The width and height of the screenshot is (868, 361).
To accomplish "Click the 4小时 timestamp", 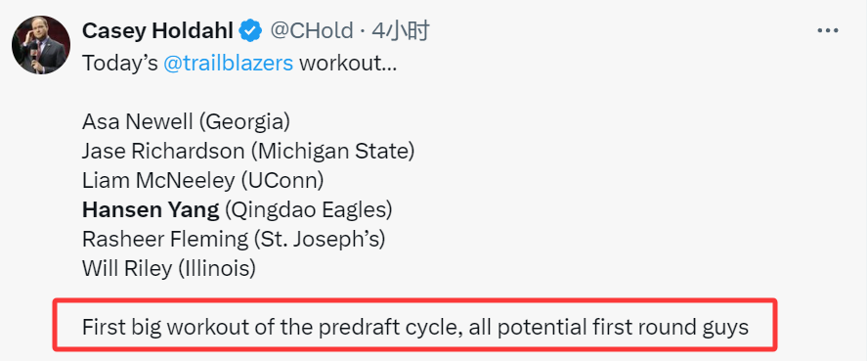I will coord(401,31).
